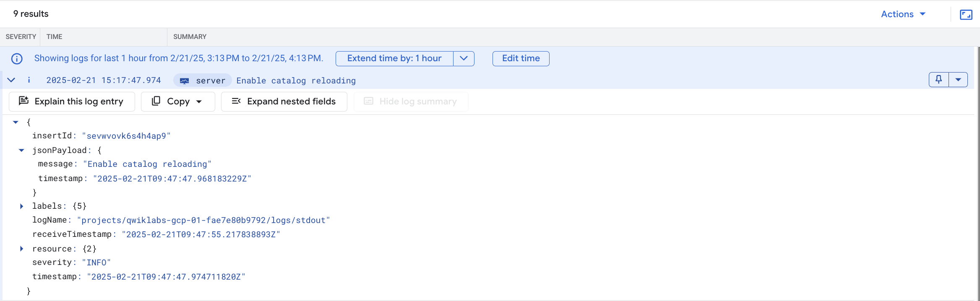Click the SEVERITY column header
This screenshot has height=301, width=980.
click(x=21, y=37)
